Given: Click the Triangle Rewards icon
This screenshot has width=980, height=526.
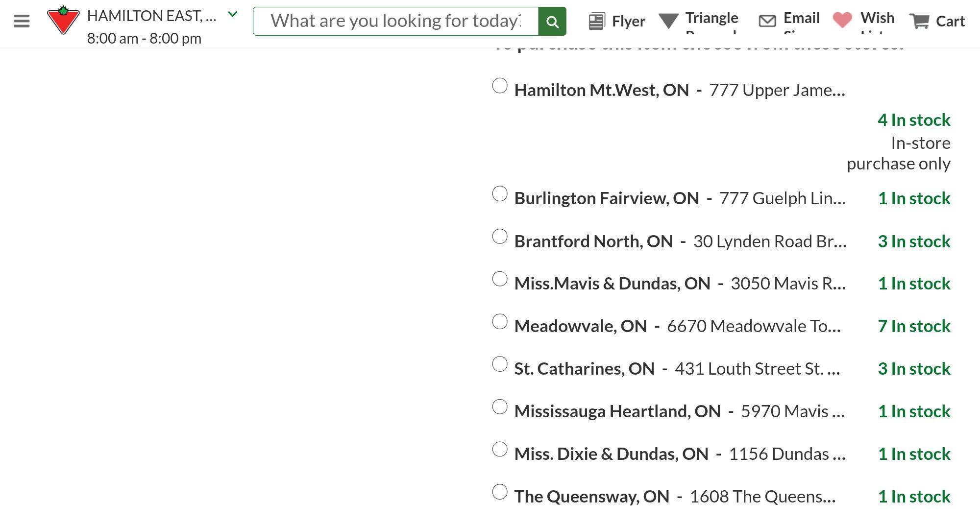Looking at the screenshot, I should pyautogui.click(x=668, y=21).
